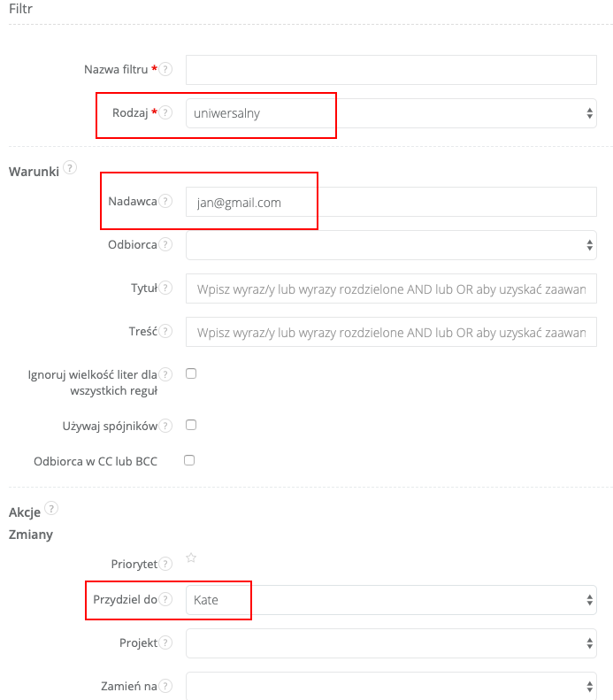
Task: Expand the Odbiorca dropdown
Action: click(x=391, y=245)
